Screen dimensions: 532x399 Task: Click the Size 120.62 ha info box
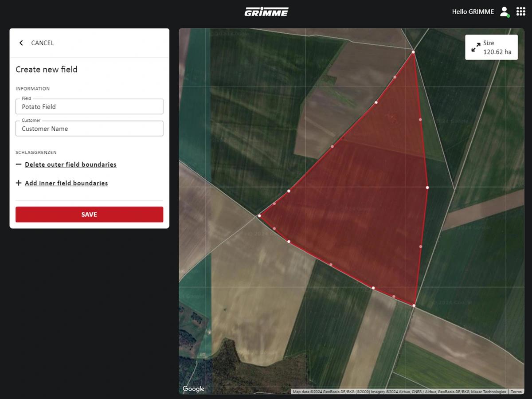491,47
